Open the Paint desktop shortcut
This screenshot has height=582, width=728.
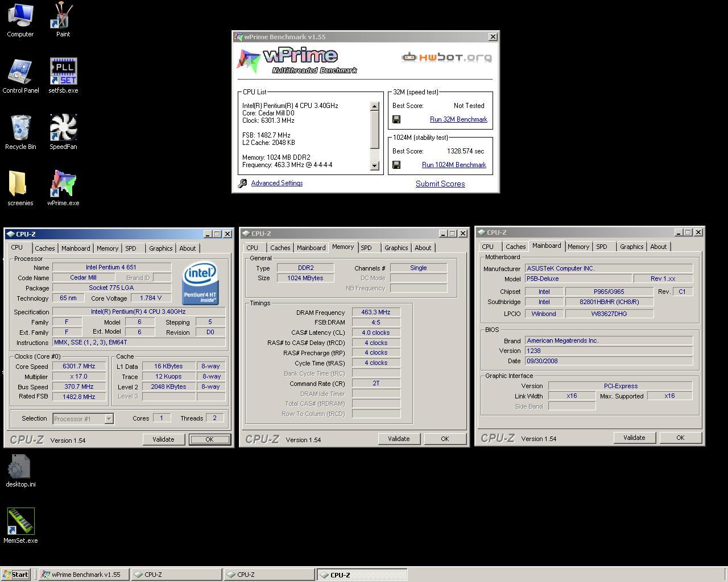point(63,20)
